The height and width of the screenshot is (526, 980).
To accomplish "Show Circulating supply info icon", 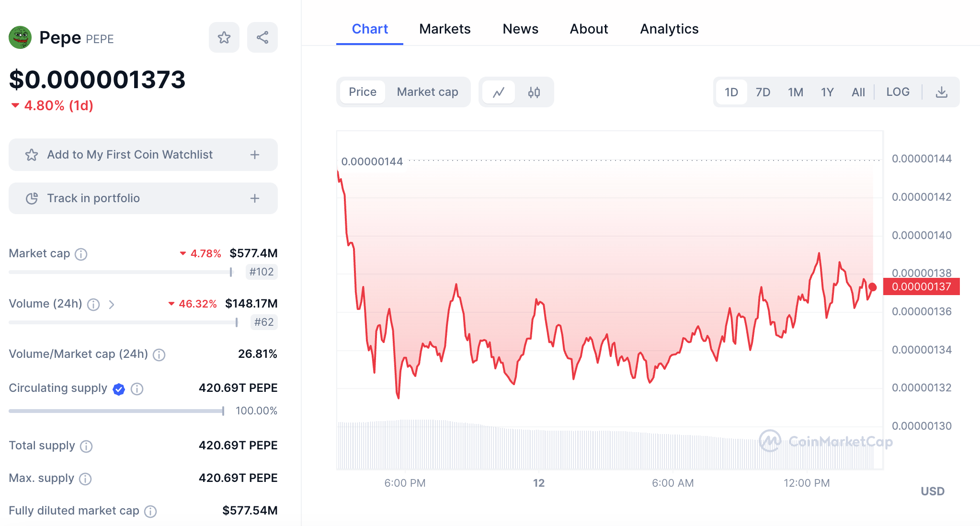I will click(137, 389).
